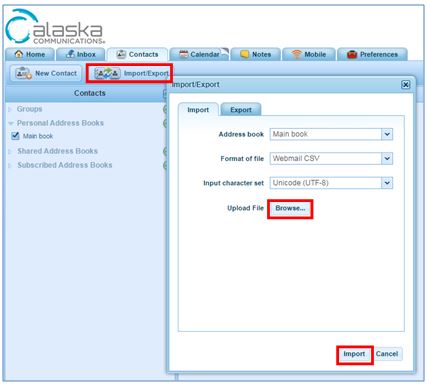This screenshot has height=384, width=427.
Task: Uncheck the Main book checkbox
Action: tap(15, 136)
